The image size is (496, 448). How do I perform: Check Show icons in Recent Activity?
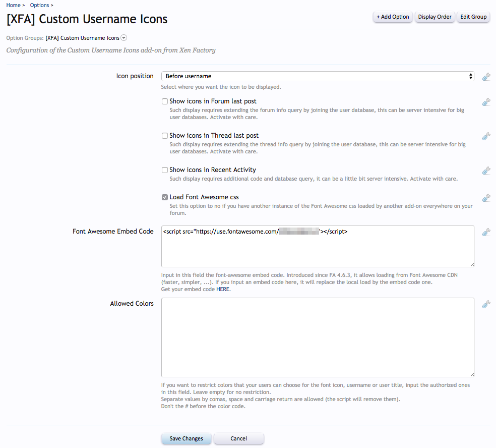pos(165,170)
